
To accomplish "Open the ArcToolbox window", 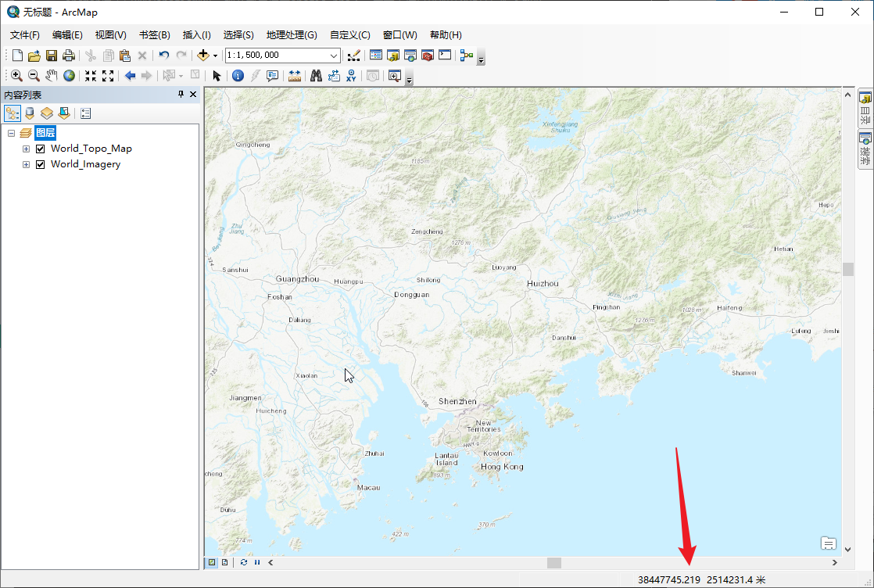I will point(428,56).
